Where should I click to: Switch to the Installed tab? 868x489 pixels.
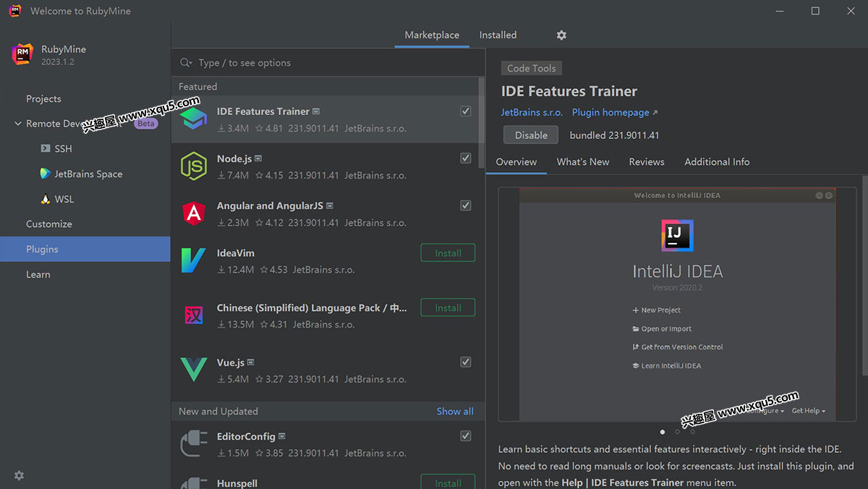coord(498,35)
